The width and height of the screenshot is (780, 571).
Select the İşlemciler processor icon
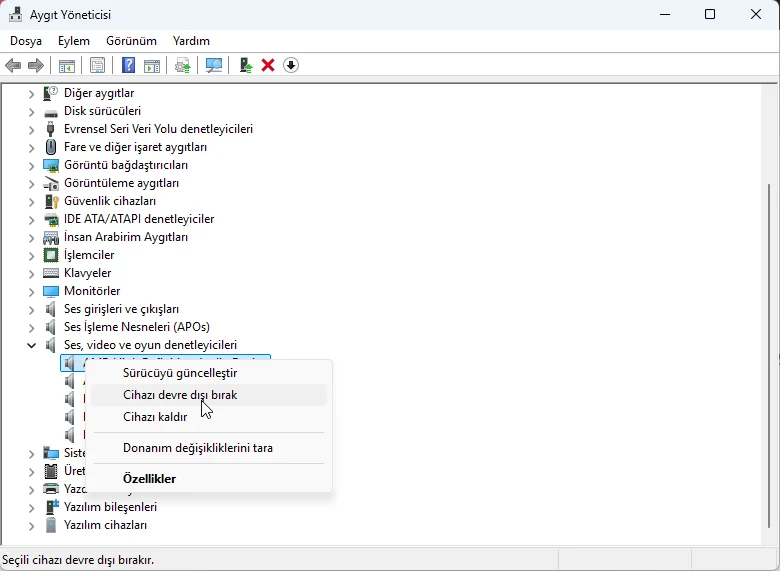click(x=51, y=255)
